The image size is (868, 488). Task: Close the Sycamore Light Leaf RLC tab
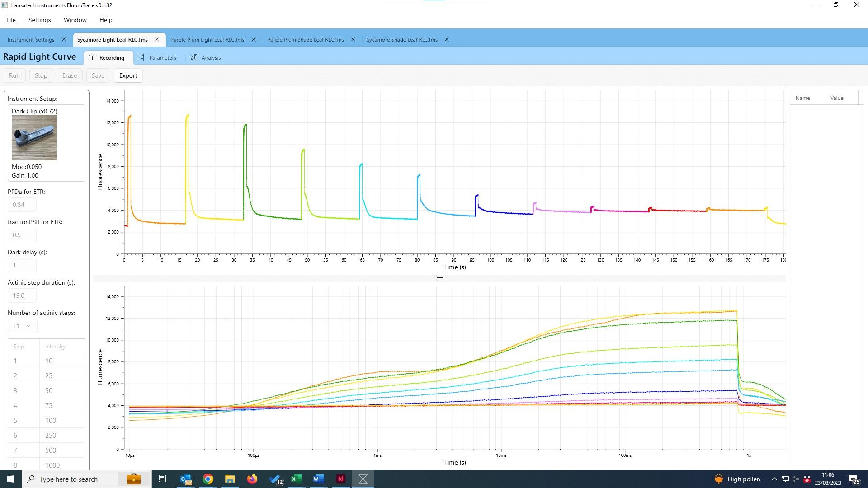(x=157, y=40)
